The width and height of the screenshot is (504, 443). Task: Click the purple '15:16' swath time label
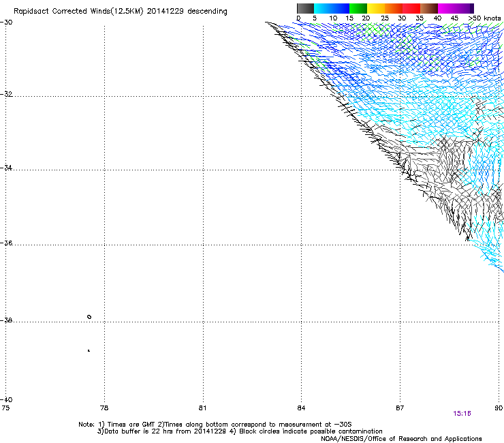(462, 414)
